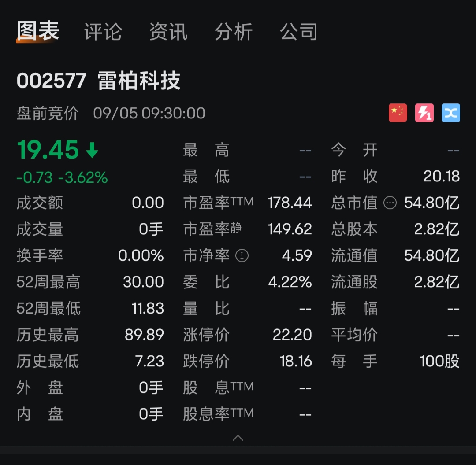Screen dimensions: 476x465
Task: Click the info icon next to 市净率
Action: tap(242, 255)
